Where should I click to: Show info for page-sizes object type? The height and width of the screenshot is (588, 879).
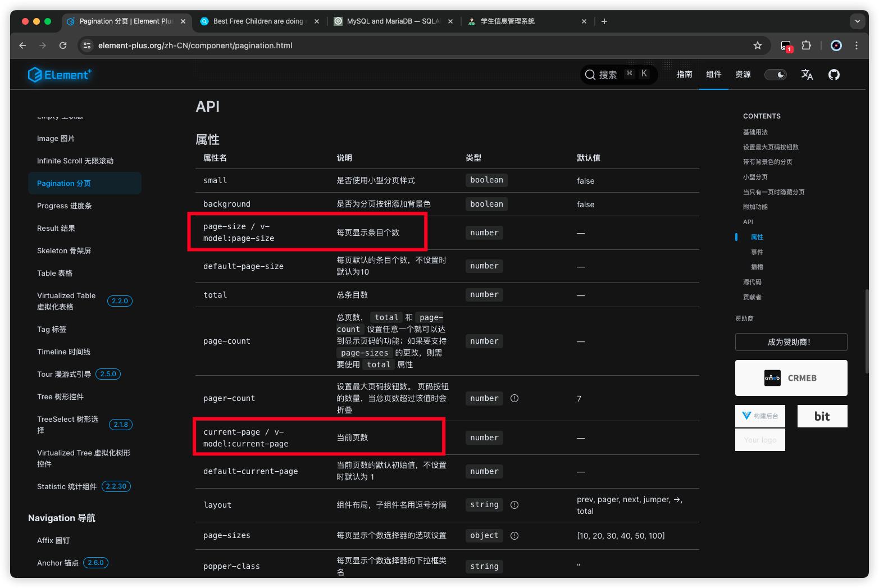click(514, 536)
